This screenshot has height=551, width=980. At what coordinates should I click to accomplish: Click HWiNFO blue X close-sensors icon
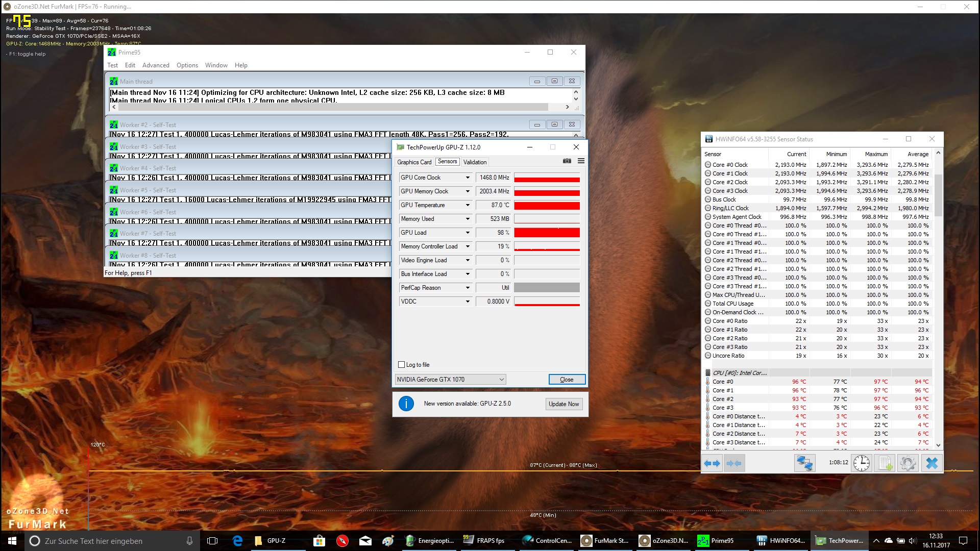coord(932,463)
